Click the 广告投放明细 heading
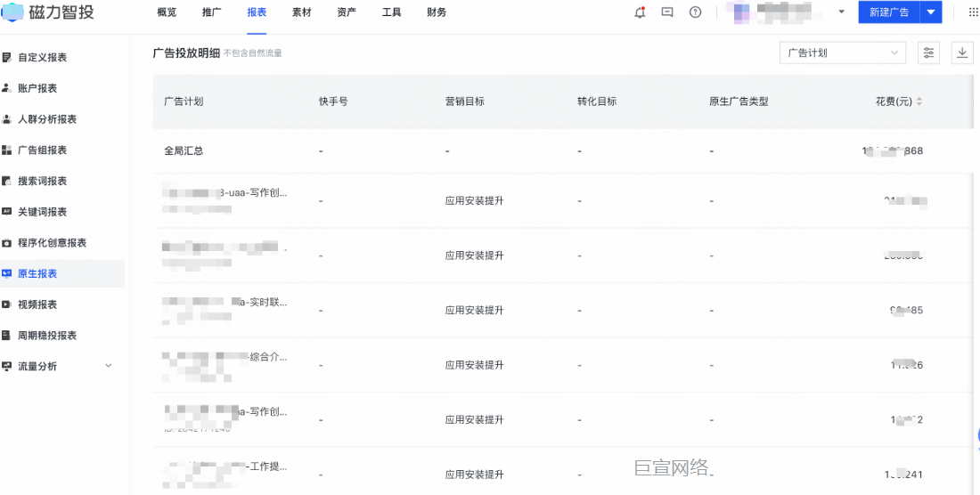Viewport: 980px width, 495px height. [x=186, y=53]
